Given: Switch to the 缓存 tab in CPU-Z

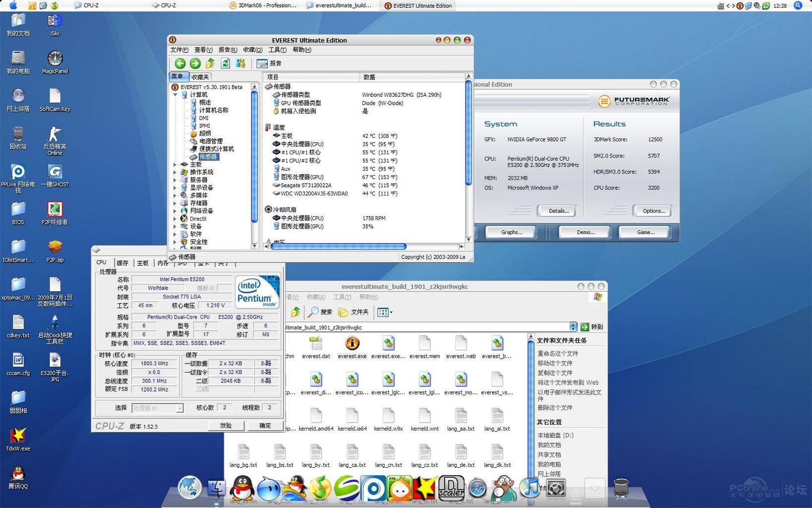Looking at the screenshot, I should [122, 263].
